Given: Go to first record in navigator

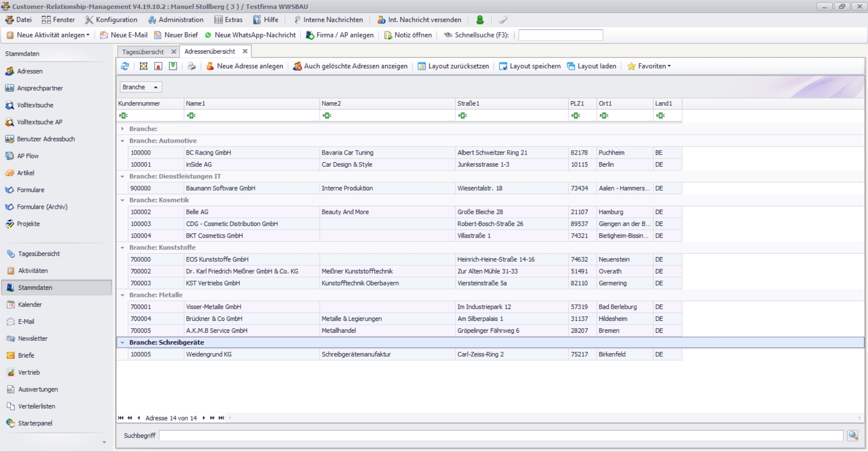Looking at the screenshot, I should [121, 418].
